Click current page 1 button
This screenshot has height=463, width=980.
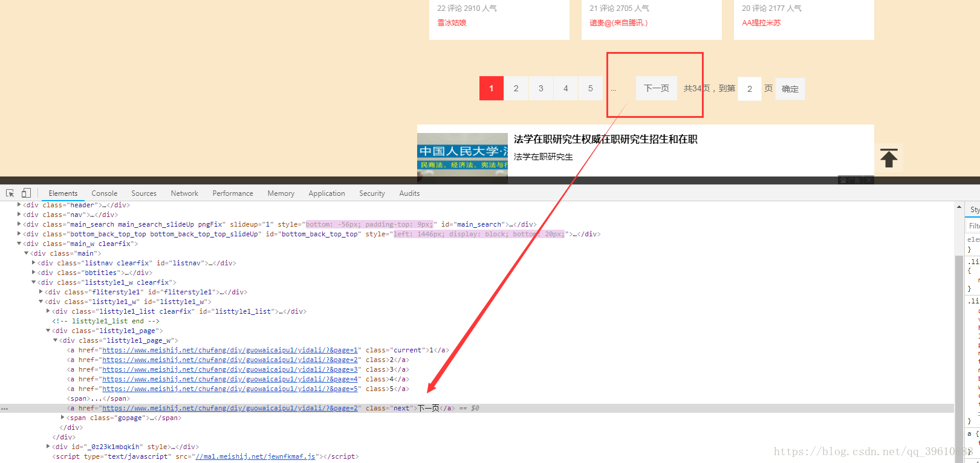492,88
